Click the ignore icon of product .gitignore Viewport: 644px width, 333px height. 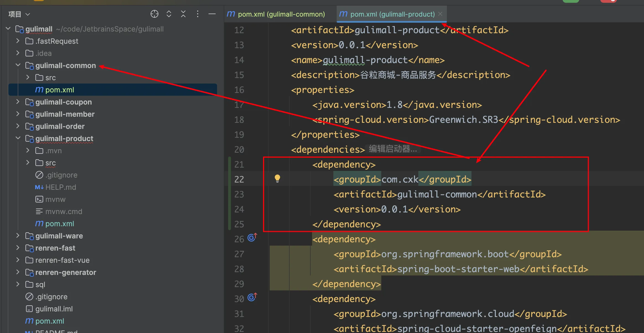click(x=39, y=175)
